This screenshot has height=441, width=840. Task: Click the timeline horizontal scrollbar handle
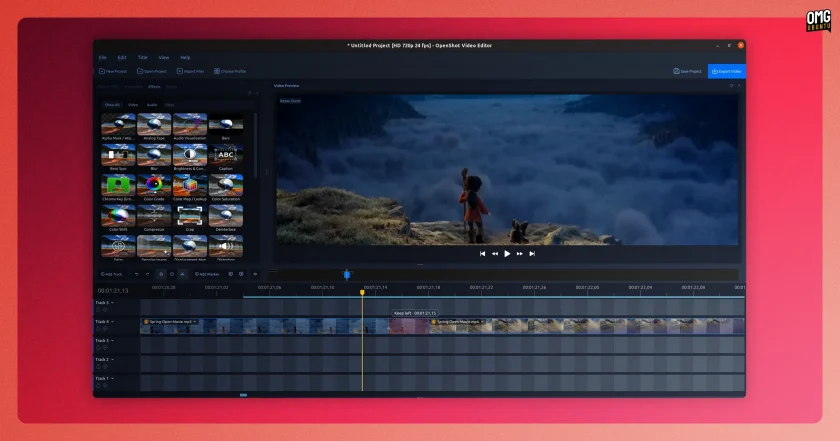point(243,395)
